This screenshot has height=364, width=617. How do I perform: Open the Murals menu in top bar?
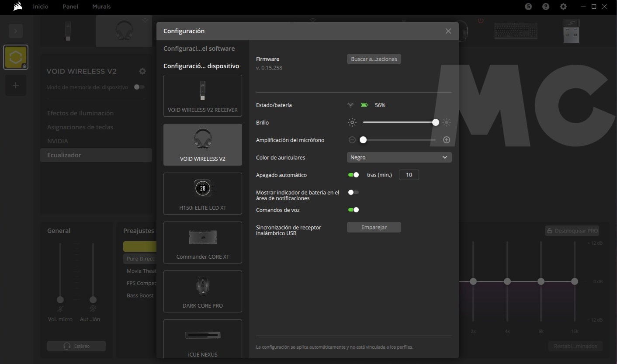(x=101, y=7)
